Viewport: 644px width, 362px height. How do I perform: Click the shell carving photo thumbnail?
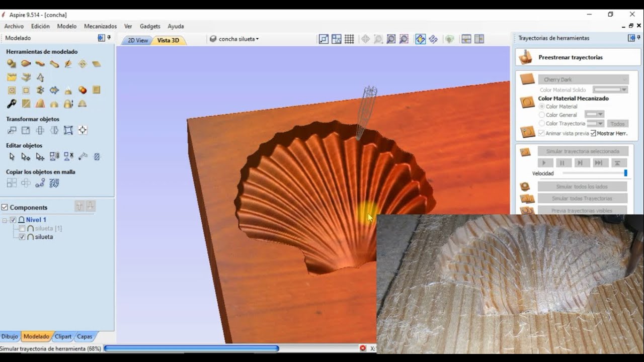tap(510, 284)
